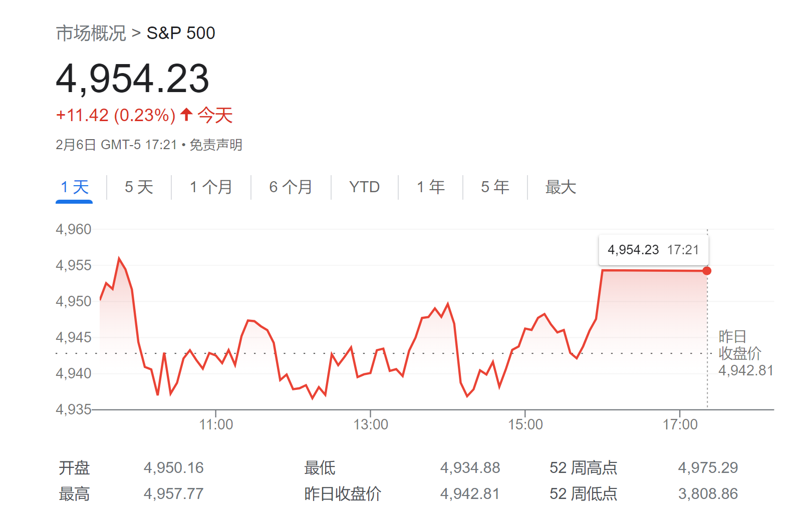Click the +11.42 (0.23%) change value
The width and height of the screenshot is (812, 518).
[116, 115]
